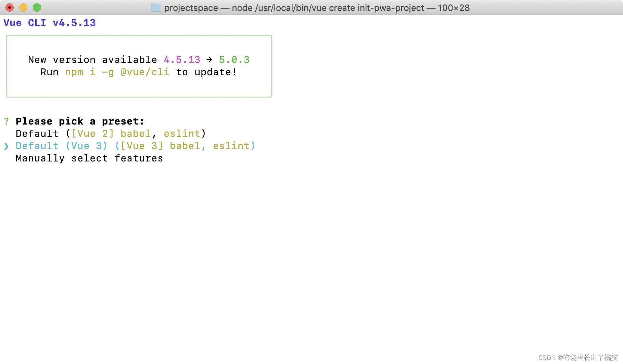Click the Vue CLI v4.5.13 header text
This screenshot has width=623, height=364.
[x=50, y=23]
